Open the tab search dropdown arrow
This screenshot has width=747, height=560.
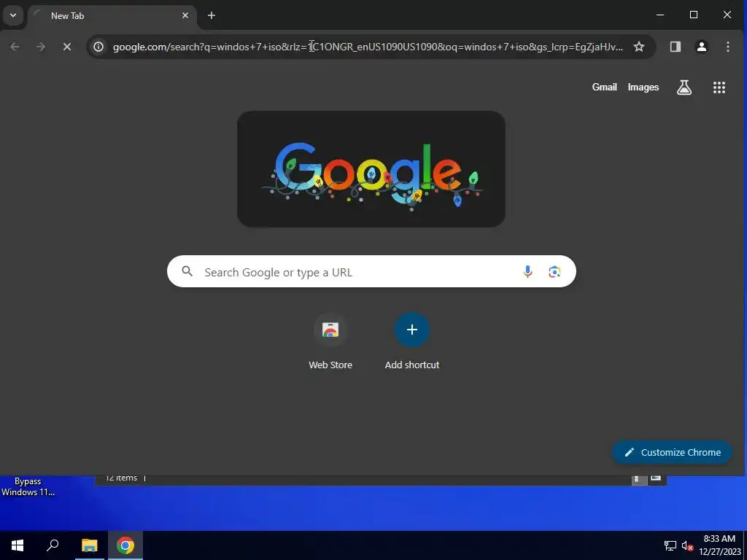[x=13, y=15]
